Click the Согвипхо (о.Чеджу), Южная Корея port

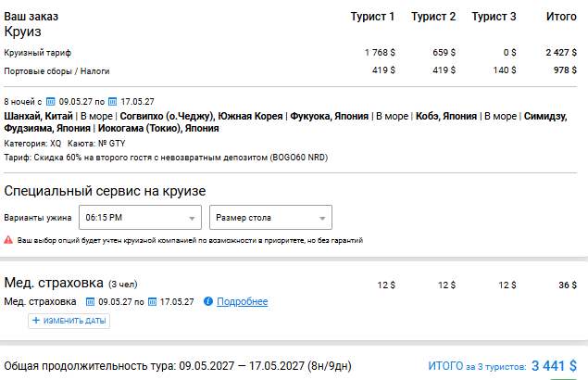tap(201, 117)
